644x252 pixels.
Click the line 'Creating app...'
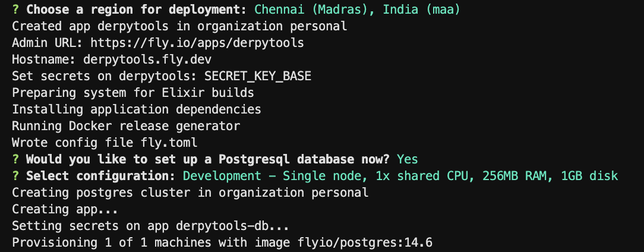(x=65, y=209)
